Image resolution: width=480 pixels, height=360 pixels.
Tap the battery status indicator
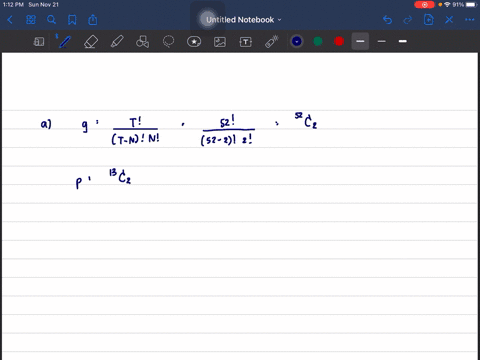[471, 5]
